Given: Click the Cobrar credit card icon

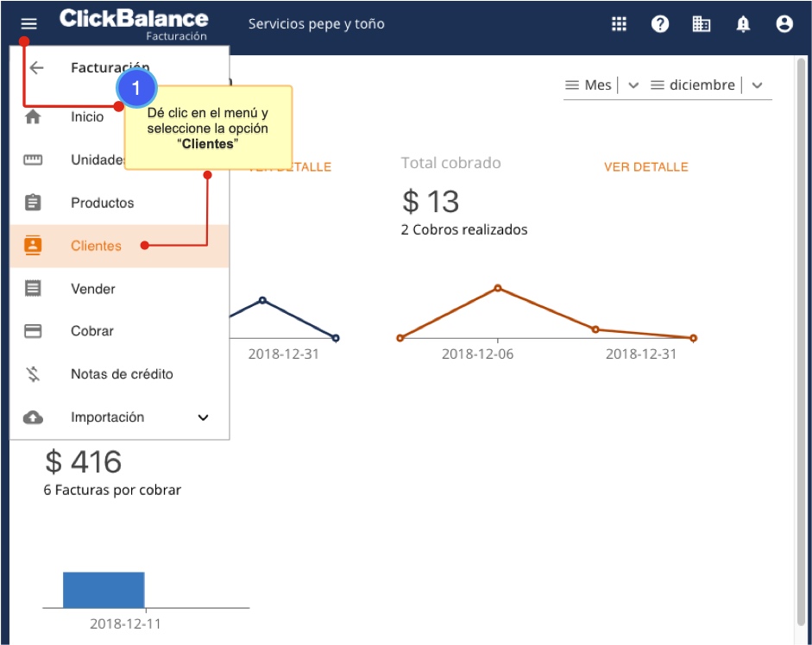Looking at the screenshot, I should [x=33, y=331].
